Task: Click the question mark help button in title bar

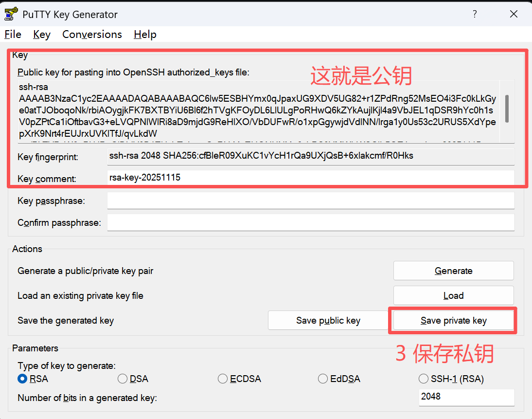Action: click(x=475, y=14)
